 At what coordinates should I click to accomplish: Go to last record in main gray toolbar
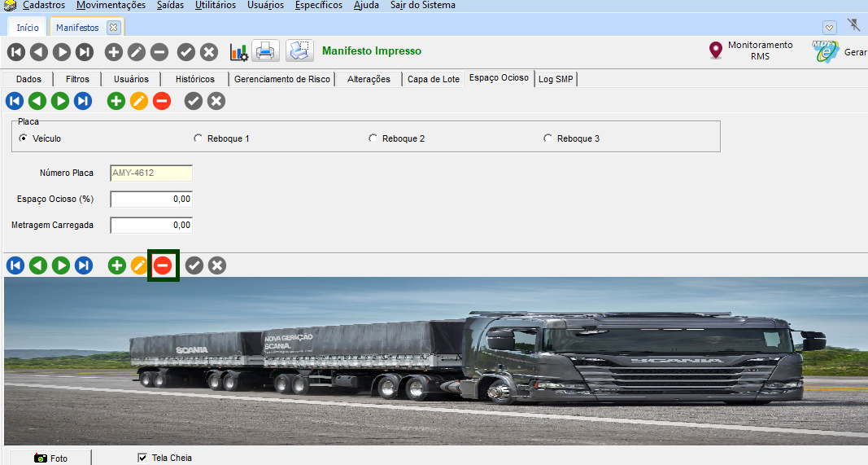(x=84, y=52)
